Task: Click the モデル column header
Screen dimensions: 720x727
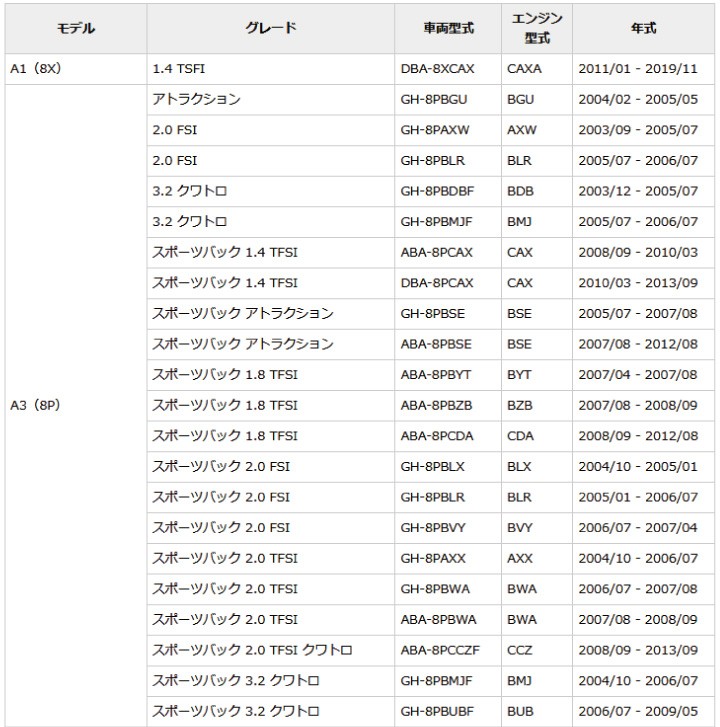Action: tap(76, 29)
